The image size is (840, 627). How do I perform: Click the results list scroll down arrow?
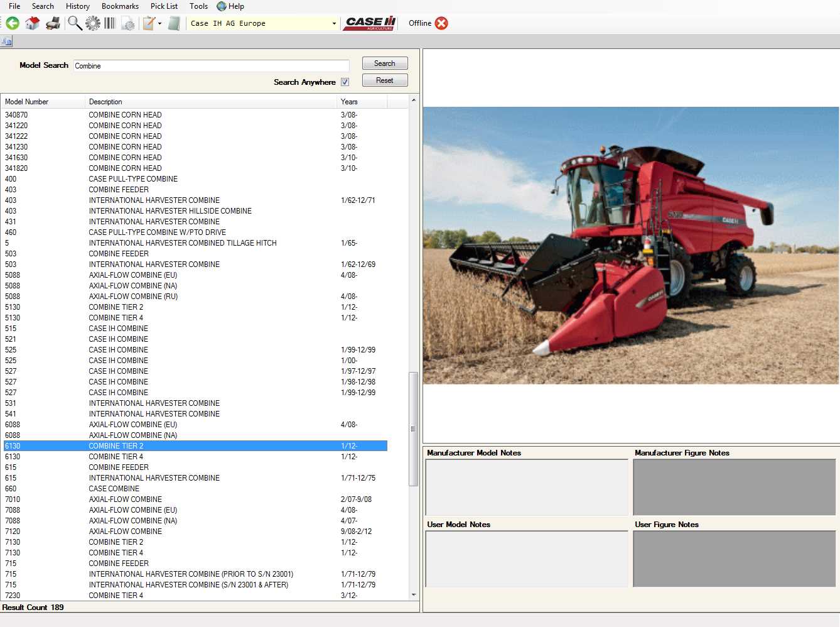point(414,595)
